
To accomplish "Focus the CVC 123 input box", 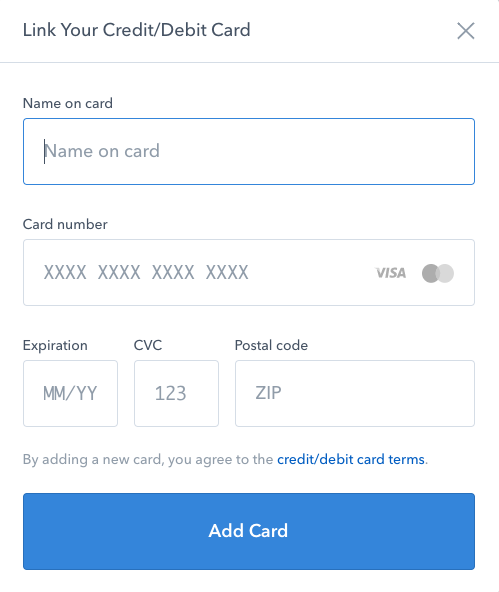I will (x=176, y=393).
